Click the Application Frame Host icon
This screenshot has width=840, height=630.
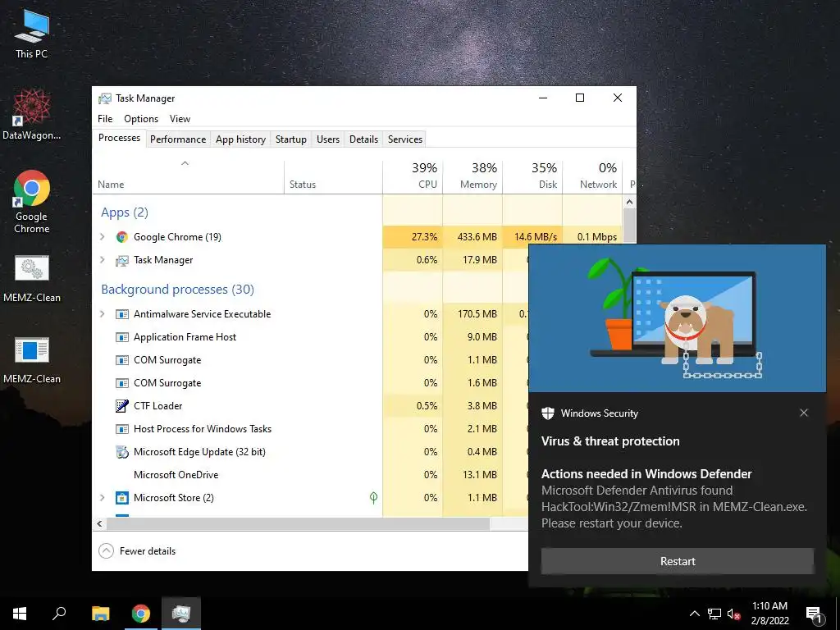coord(122,337)
